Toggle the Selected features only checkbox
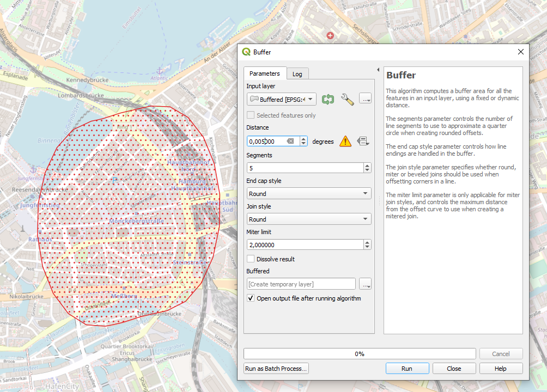This screenshot has height=392, width=547. coord(251,115)
